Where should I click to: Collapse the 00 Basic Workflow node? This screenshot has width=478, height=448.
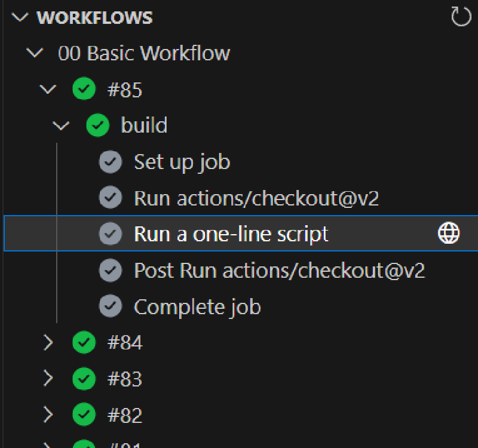click(x=36, y=53)
